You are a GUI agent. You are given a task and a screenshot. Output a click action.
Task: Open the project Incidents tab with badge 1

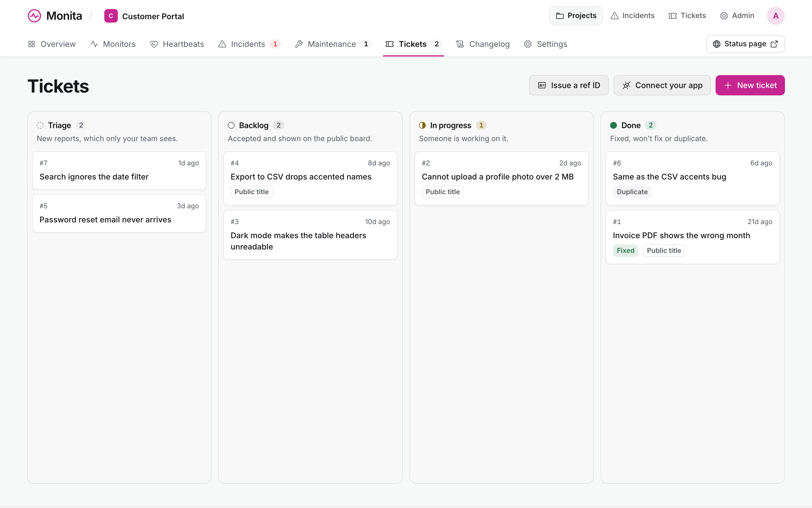click(x=249, y=44)
